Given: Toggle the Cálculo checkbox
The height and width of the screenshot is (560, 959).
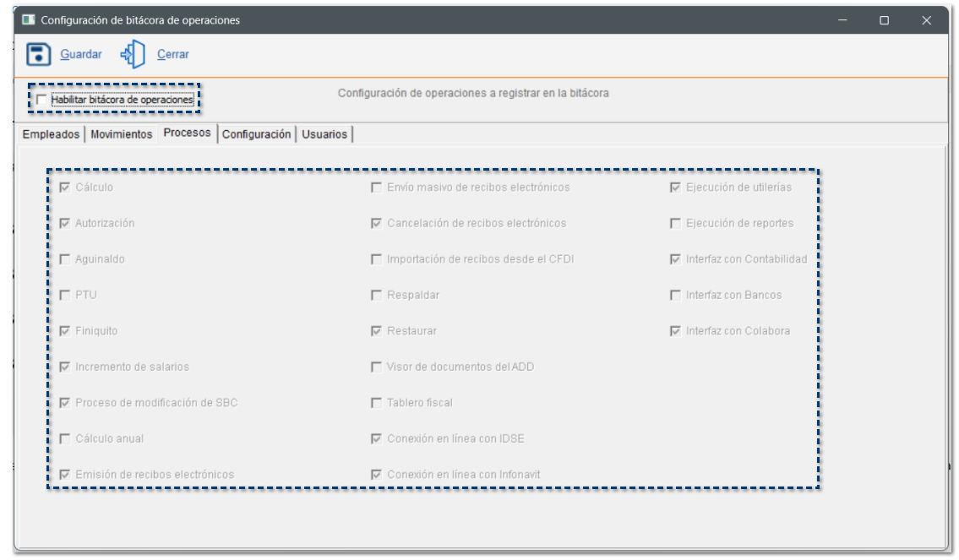Looking at the screenshot, I should click(x=65, y=188).
